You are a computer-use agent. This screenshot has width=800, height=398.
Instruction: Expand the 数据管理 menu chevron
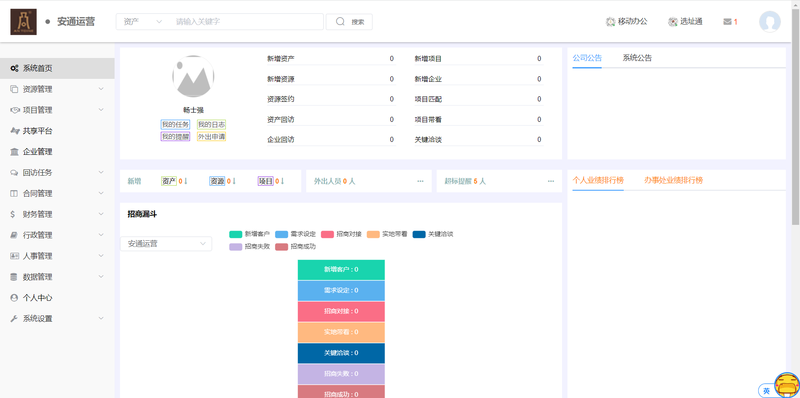coord(101,277)
